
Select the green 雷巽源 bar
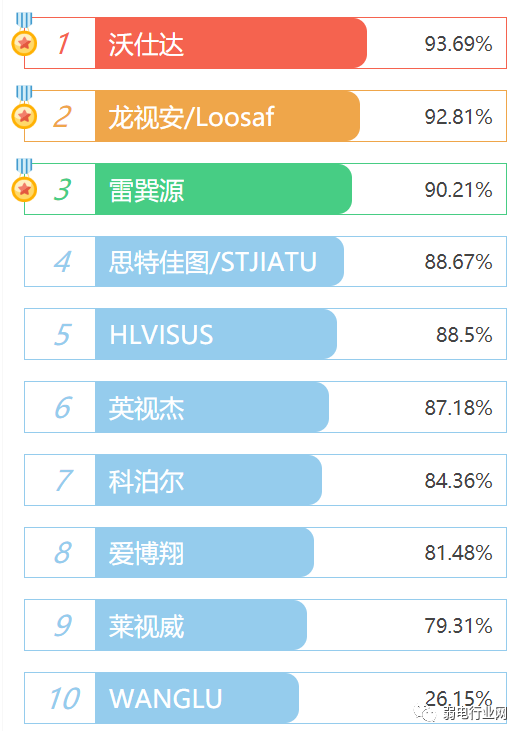click(223, 189)
